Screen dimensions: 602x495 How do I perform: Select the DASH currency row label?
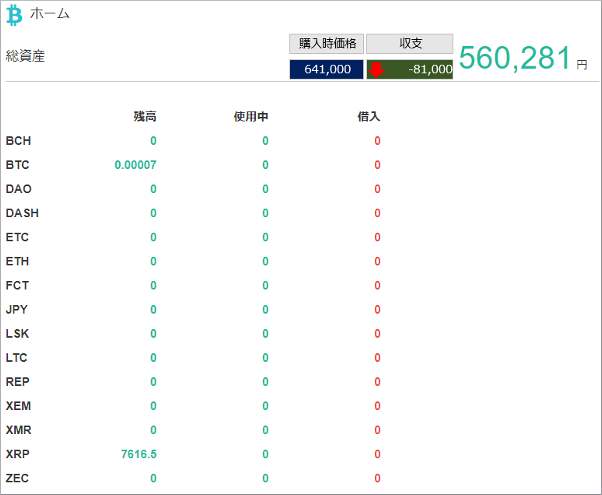pyautogui.click(x=22, y=213)
